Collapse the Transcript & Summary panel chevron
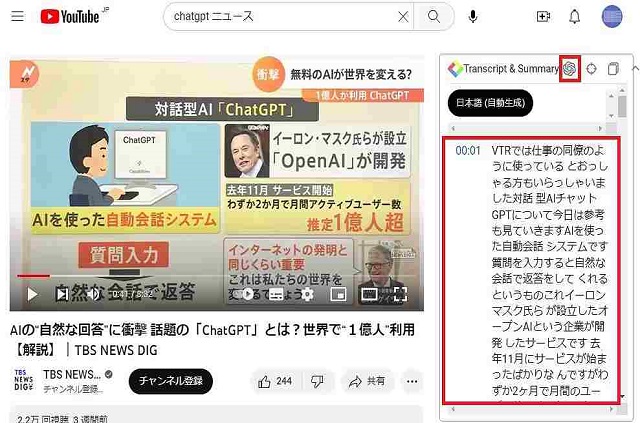Viewport: 640px width, 423px height. [x=636, y=68]
